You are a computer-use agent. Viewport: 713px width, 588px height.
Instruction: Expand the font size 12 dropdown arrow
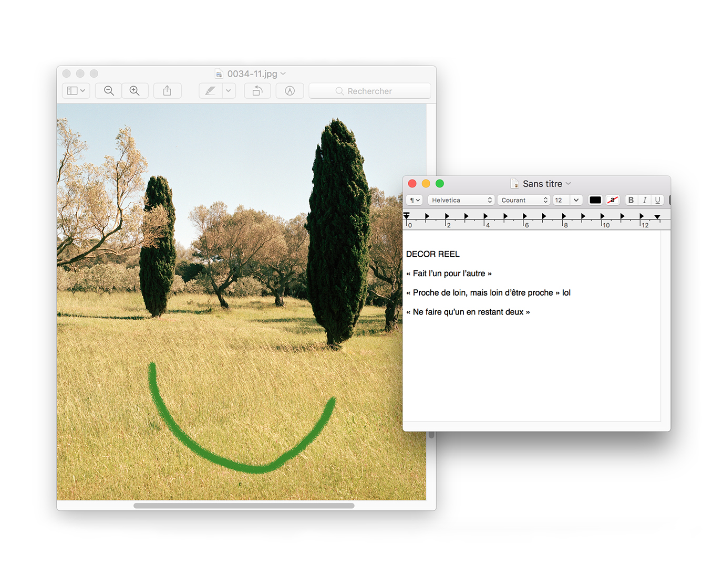pyautogui.click(x=576, y=200)
